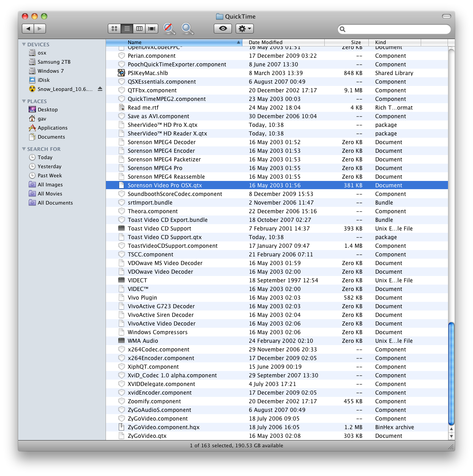This screenshot has width=473, height=476.
Task: Collapse the DEVICES sidebar section
Action: coord(24,44)
